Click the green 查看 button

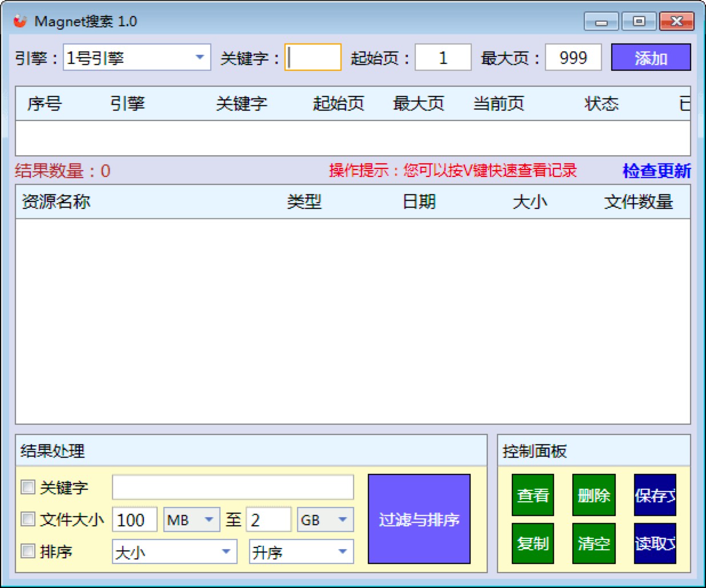click(x=532, y=495)
